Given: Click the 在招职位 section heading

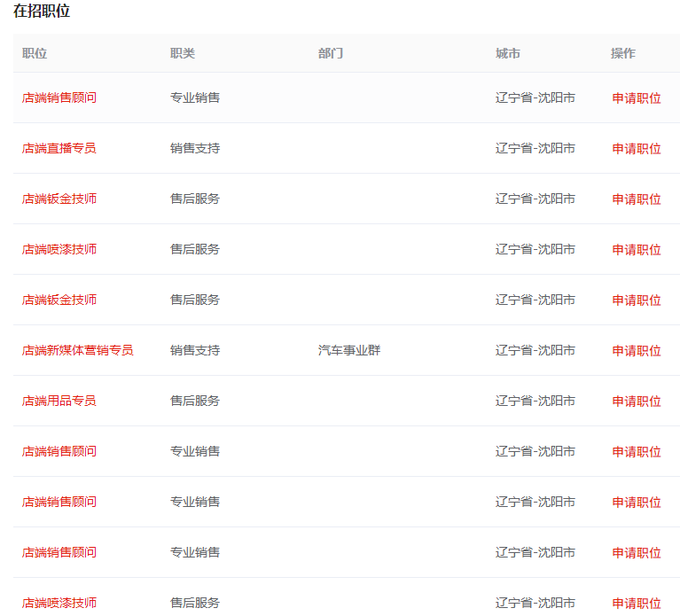Looking at the screenshot, I should click(x=42, y=11).
